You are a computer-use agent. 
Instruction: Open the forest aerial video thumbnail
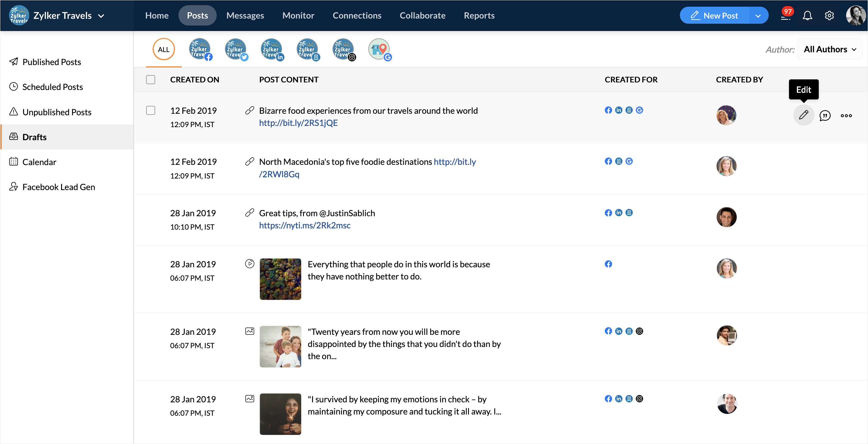click(x=280, y=279)
